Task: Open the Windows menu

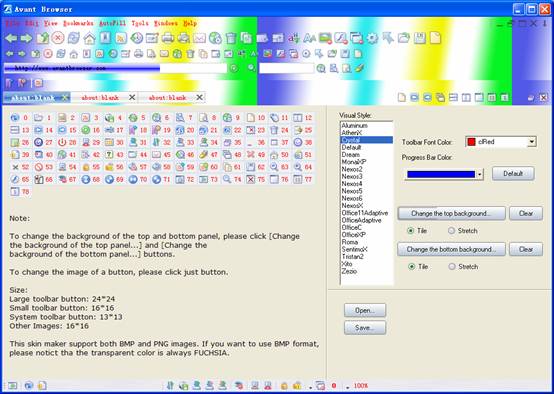Action: [x=165, y=23]
